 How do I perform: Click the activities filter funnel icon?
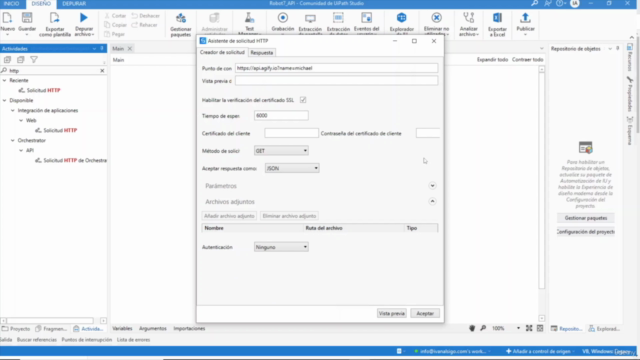[34, 60]
